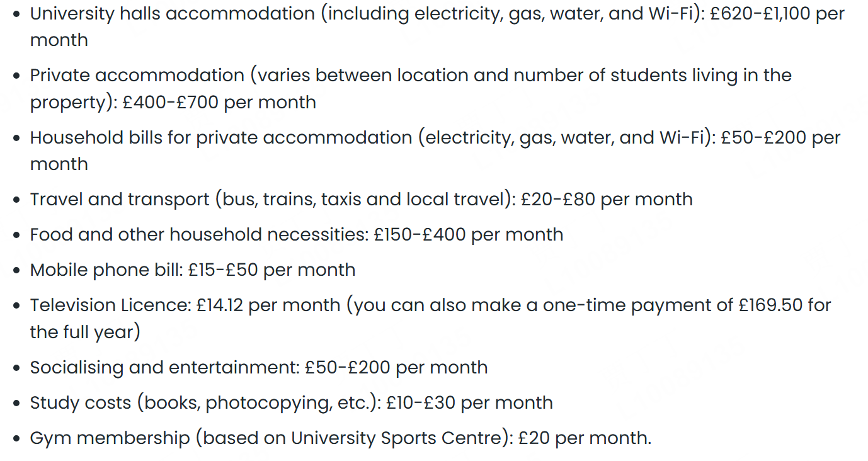Click the Mobile phone bill list item
Viewport: 868px width, 461px height.
(x=193, y=270)
